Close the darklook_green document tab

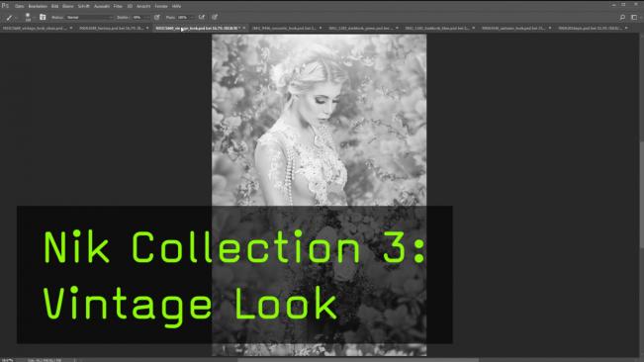[397, 29]
